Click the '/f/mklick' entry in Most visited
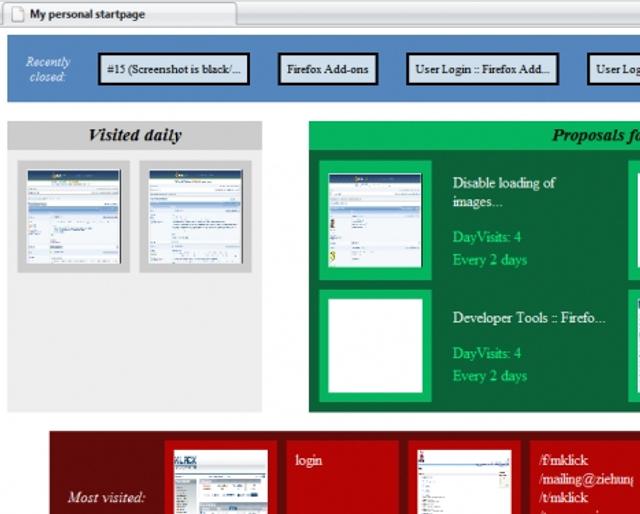The image size is (640, 514). (x=563, y=461)
